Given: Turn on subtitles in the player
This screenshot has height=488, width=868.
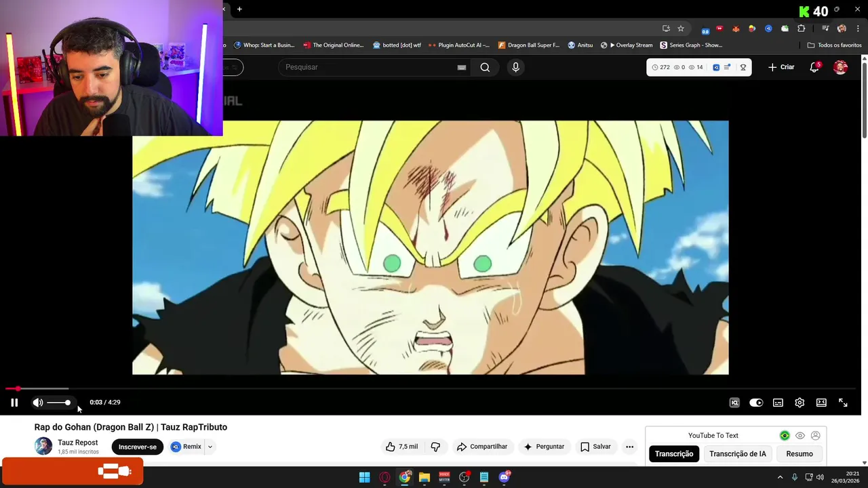Looking at the screenshot, I should tap(778, 403).
